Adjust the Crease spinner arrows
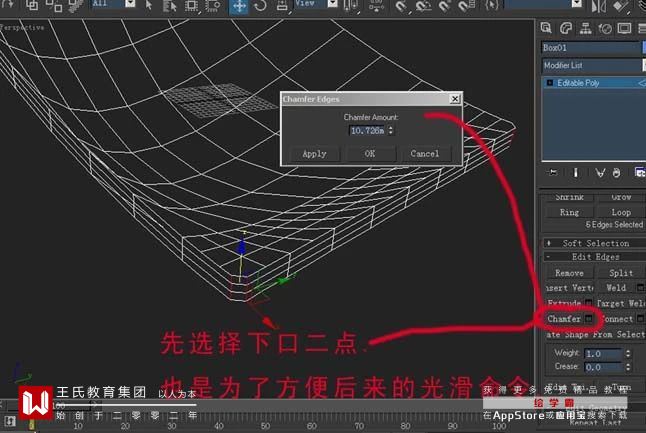This screenshot has height=433, width=646. [628, 367]
